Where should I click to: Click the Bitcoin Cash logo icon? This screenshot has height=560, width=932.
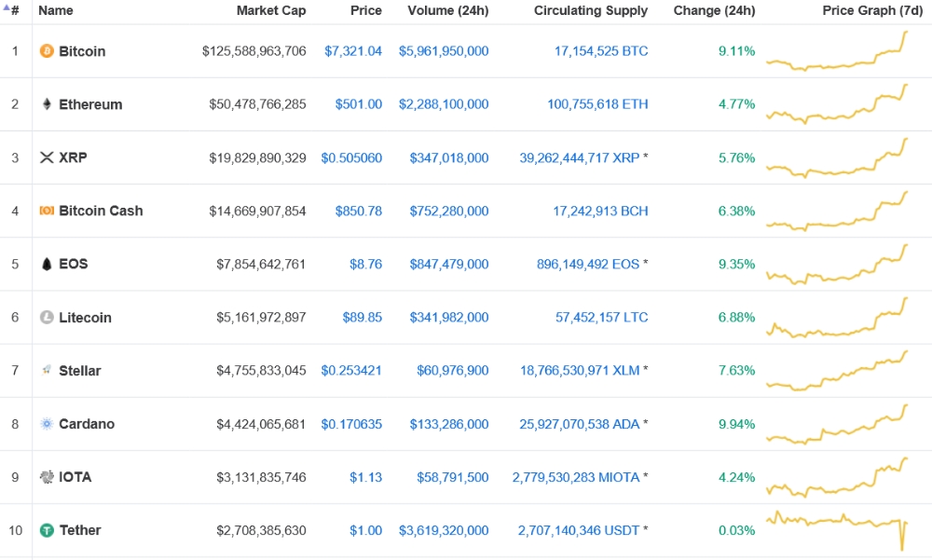(47, 211)
